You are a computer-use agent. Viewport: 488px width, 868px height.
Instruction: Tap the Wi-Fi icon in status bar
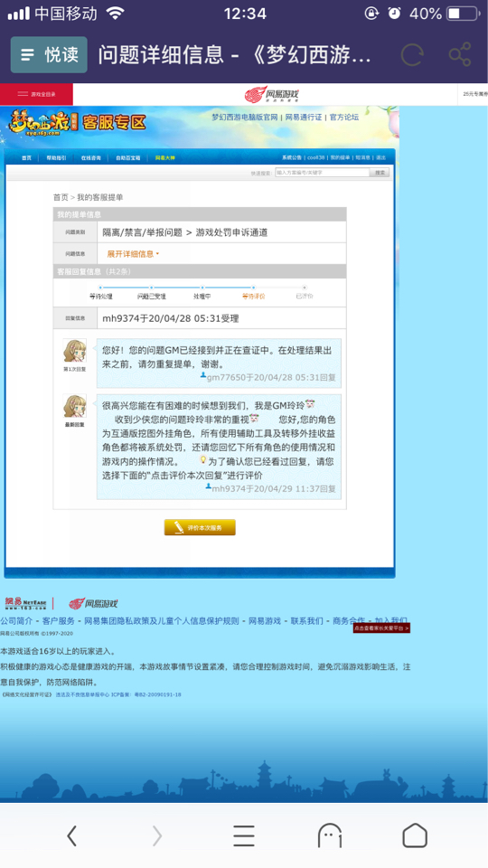115,14
